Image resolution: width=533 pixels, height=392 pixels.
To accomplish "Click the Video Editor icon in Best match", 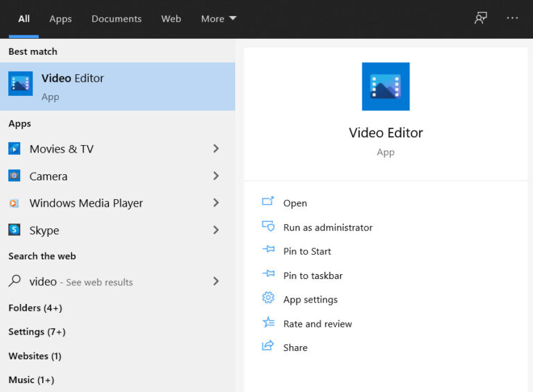I will [x=20, y=83].
